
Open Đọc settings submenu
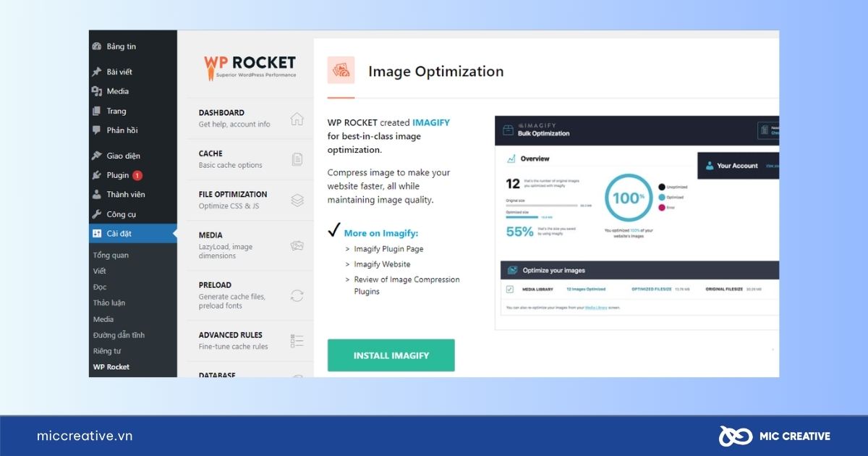[100, 287]
